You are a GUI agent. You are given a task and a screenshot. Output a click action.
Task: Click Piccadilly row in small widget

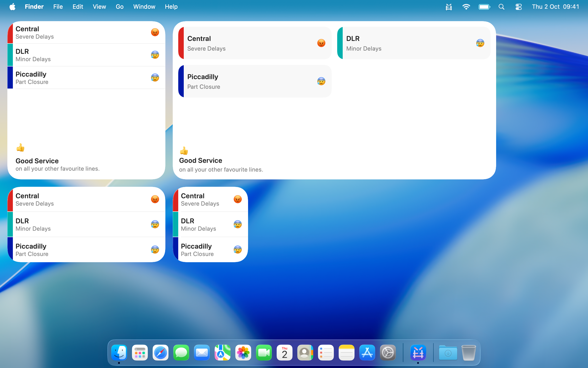[x=210, y=250]
